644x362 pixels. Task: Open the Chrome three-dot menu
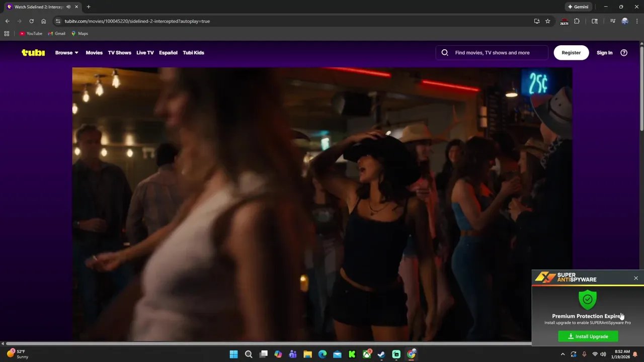[x=636, y=21]
